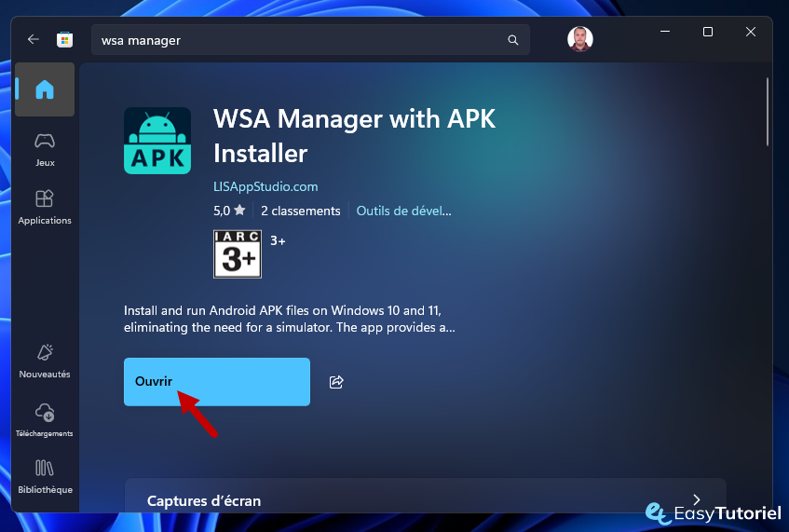Screen dimensions: 789x532
Task: Click the WSA Manager with APK Installer title
Action: pyautogui.click(x=354, y=136)
